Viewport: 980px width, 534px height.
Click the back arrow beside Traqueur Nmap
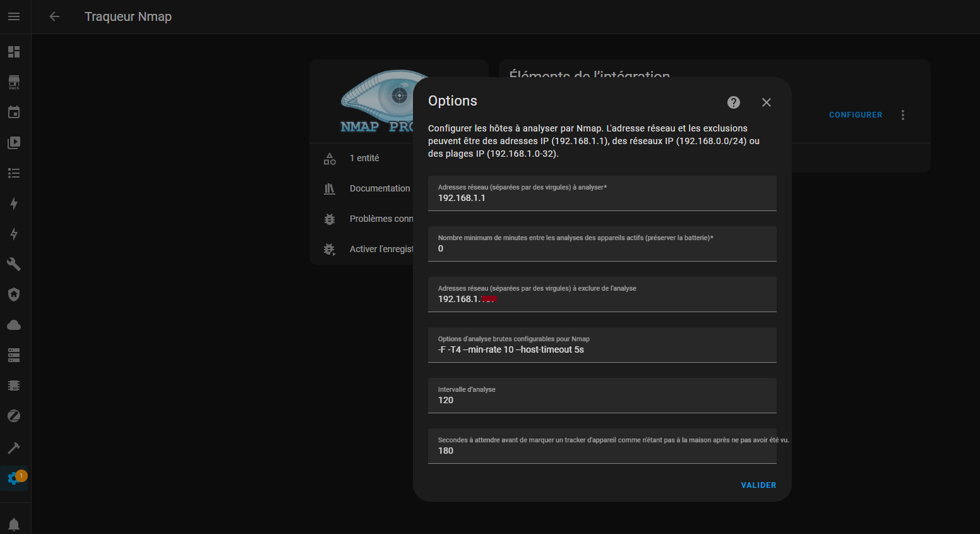(54, 16)
